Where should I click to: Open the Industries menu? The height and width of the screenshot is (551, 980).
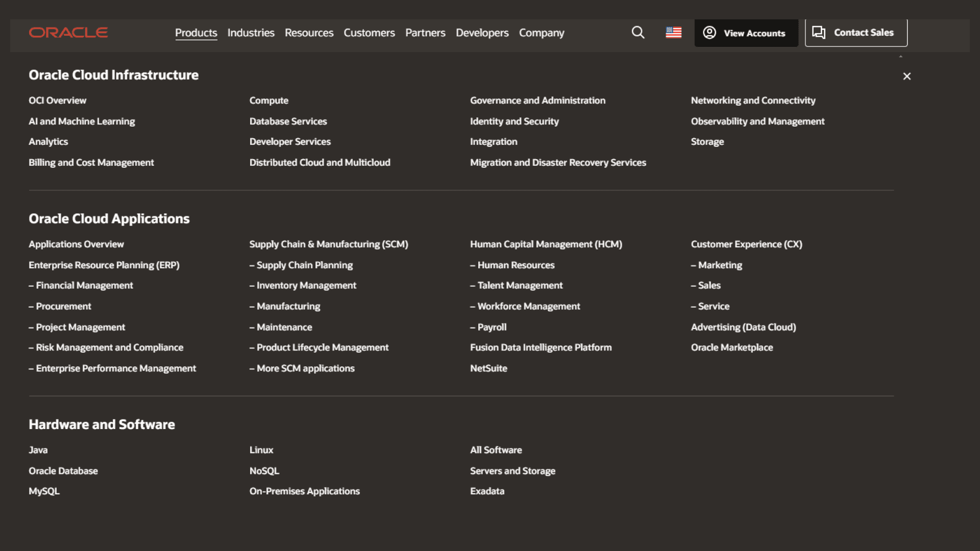point(251,33)
